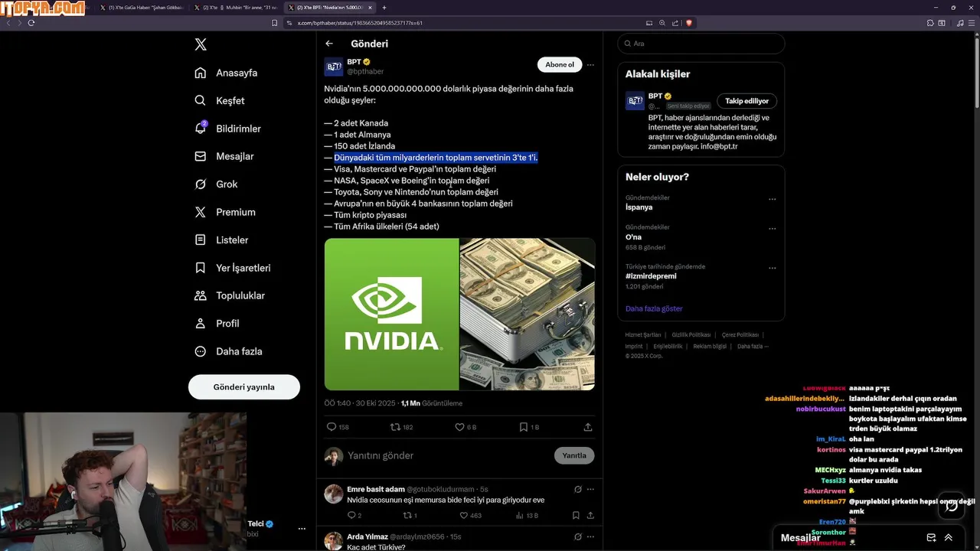Viewport: 980px width, 551px height.
Task: Open Hizmet Şartları footer link
Action: [x=643, y=335]
